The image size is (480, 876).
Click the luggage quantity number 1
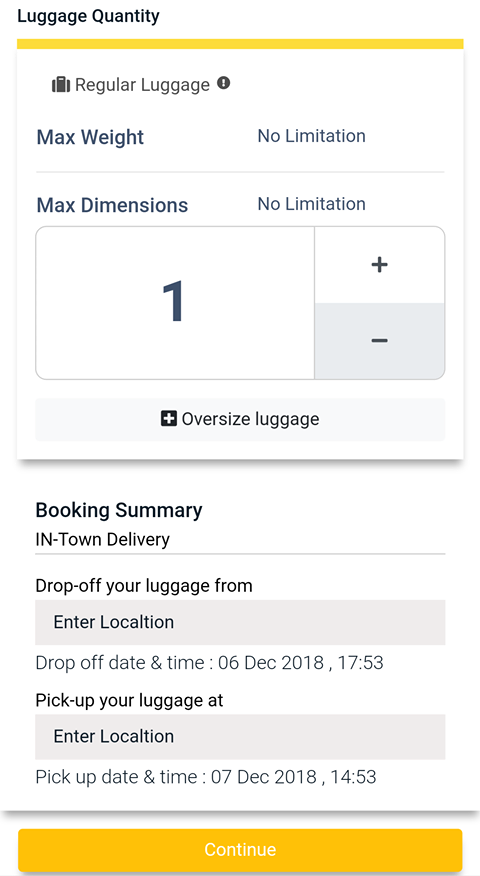coord(174,302)
